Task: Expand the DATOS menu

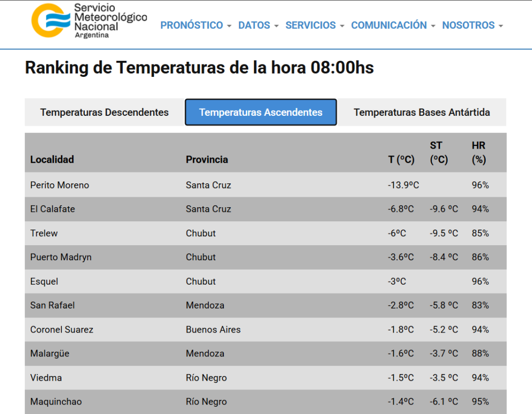Action: click(x=258, y=25)
